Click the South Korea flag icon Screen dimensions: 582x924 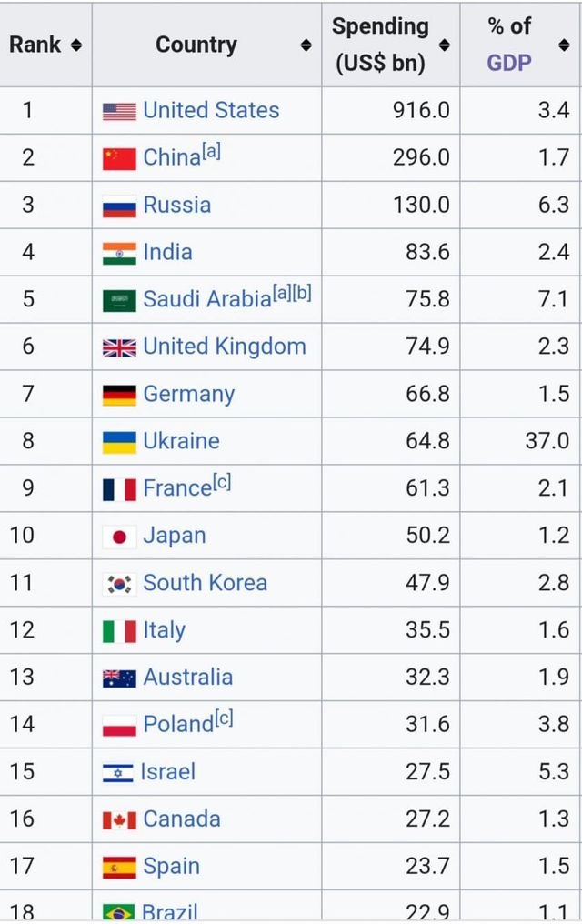tap(119, 584)
